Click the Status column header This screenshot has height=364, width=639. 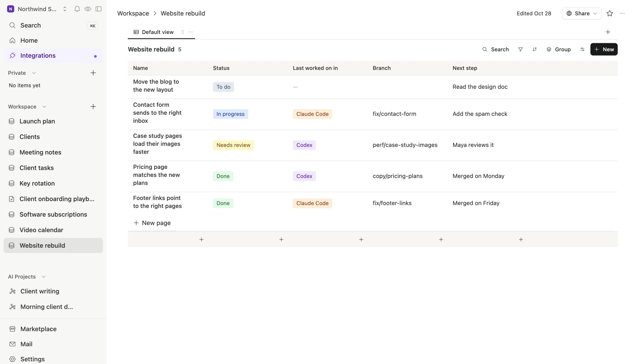(221, 68)
